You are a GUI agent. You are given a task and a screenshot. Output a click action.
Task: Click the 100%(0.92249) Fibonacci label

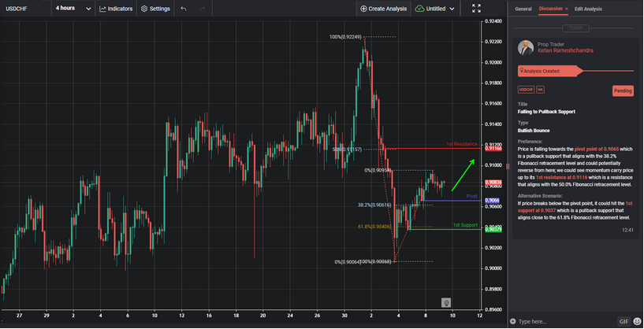345,37
